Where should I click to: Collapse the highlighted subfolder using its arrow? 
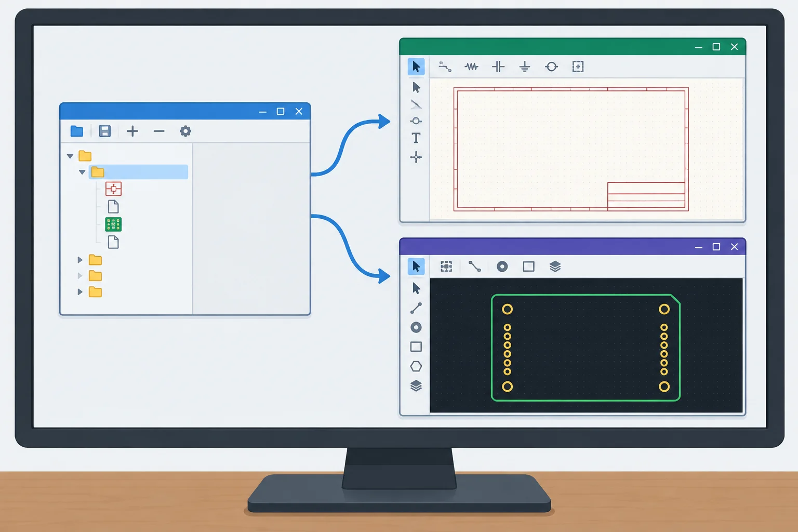[82, 172]
